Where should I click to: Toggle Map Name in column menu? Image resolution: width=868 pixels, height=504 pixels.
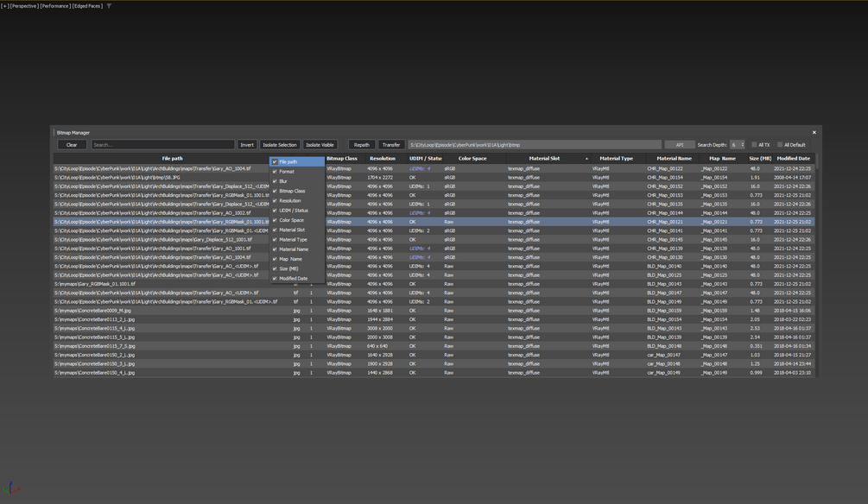[x=297, y=259]
